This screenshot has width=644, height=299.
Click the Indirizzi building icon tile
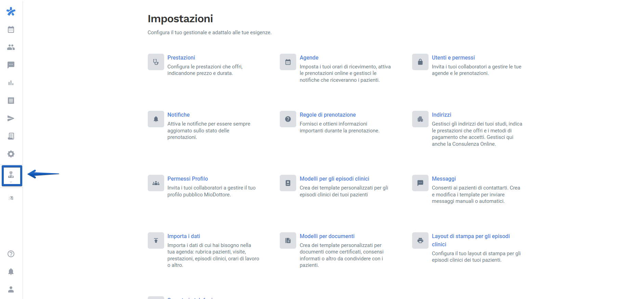[x=420, y=119]
